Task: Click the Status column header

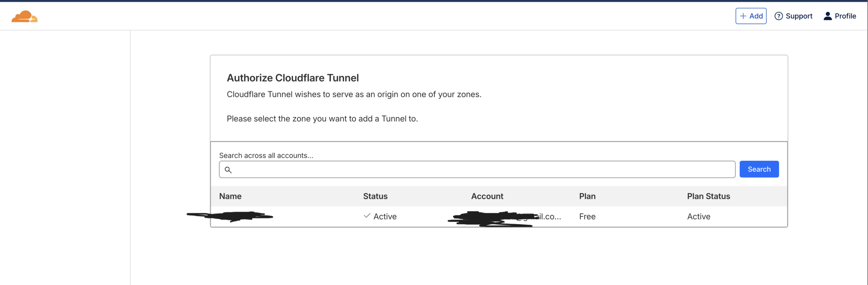Action: [x=375, y=196]
